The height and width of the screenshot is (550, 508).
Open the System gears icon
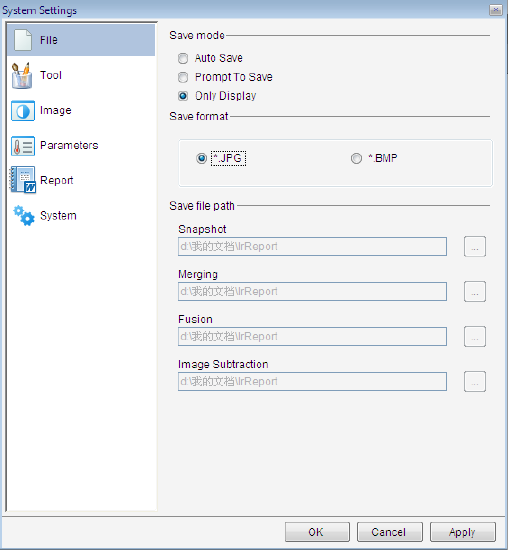tap(24, 216)
